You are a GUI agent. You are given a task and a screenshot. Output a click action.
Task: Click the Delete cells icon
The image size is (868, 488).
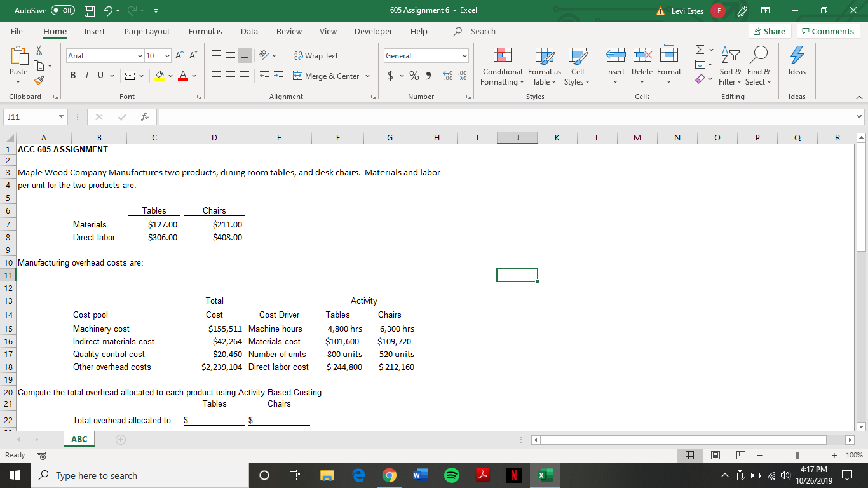[641, 57]
